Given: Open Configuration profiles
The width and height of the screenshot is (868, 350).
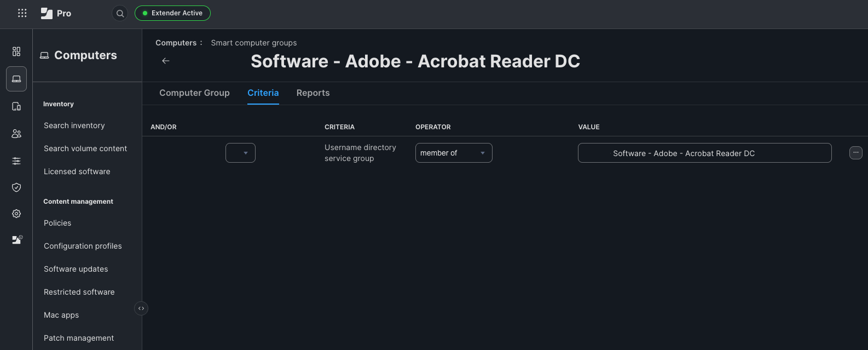Looking at the screenshot, I should tap(83, 246).
